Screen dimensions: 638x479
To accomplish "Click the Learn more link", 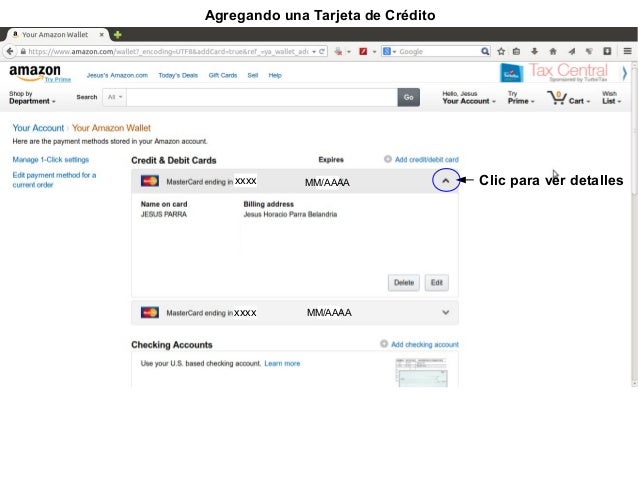I will [x=282, y=363].
